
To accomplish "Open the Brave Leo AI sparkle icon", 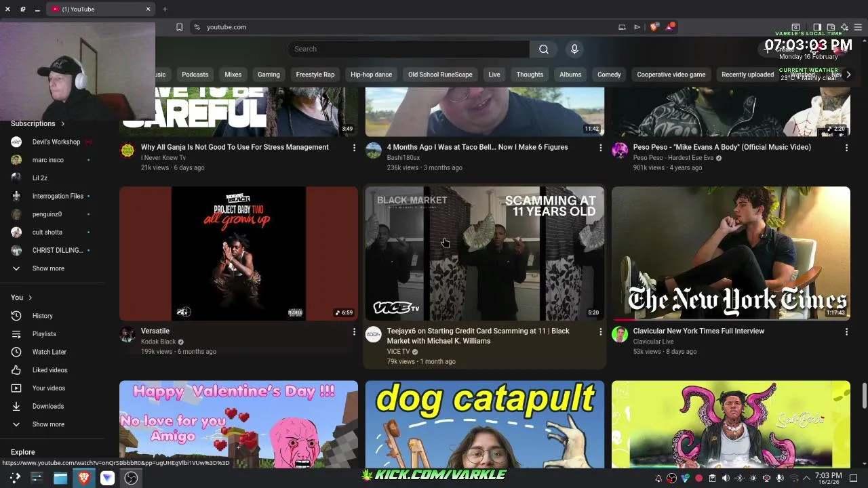I will (844, 27).
